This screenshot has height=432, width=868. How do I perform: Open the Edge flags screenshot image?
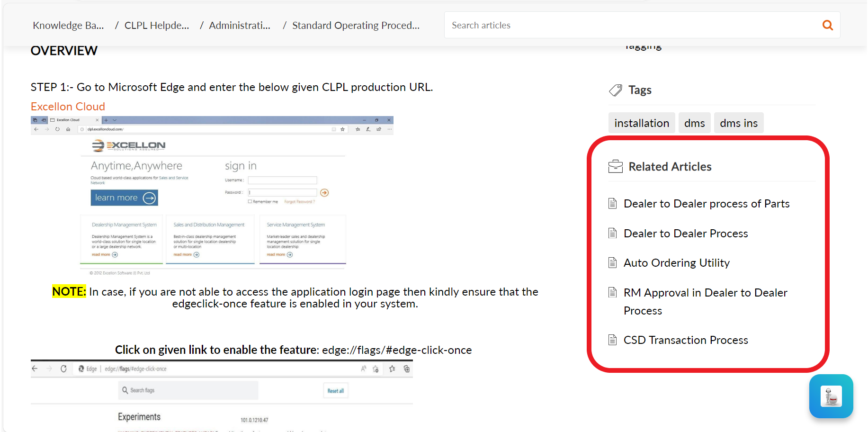pos(222,396)
